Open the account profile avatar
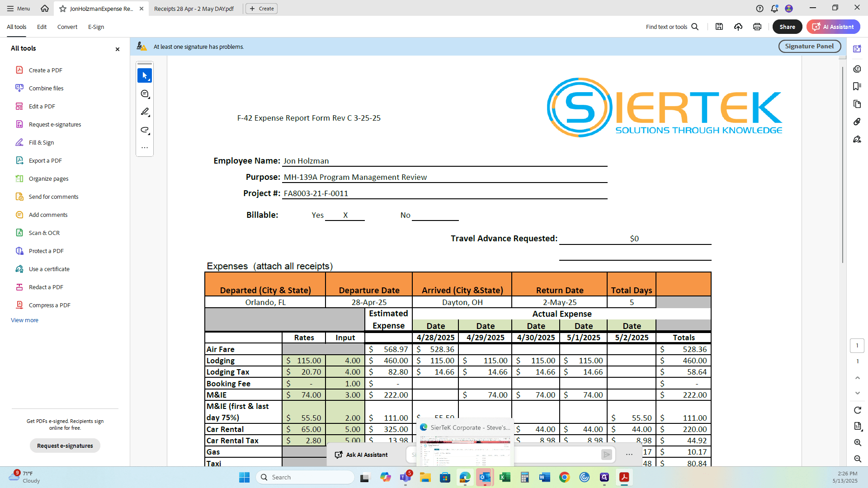 click(789, 9)
